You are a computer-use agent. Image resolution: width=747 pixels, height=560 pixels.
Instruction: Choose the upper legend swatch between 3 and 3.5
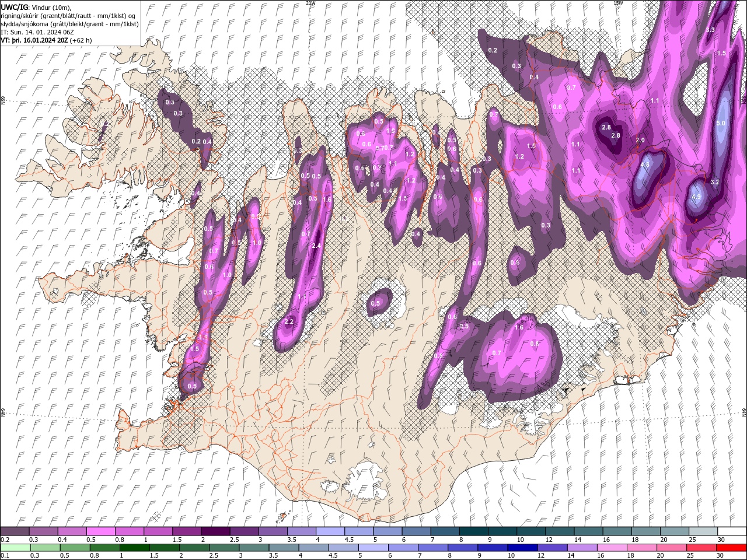point(273,531)
